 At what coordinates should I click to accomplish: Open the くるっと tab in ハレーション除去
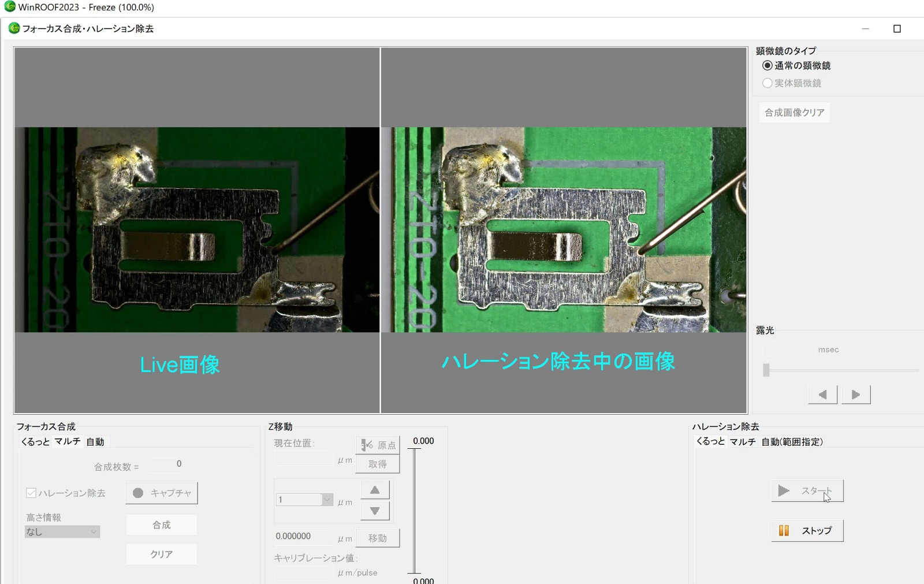click(710, 441)
